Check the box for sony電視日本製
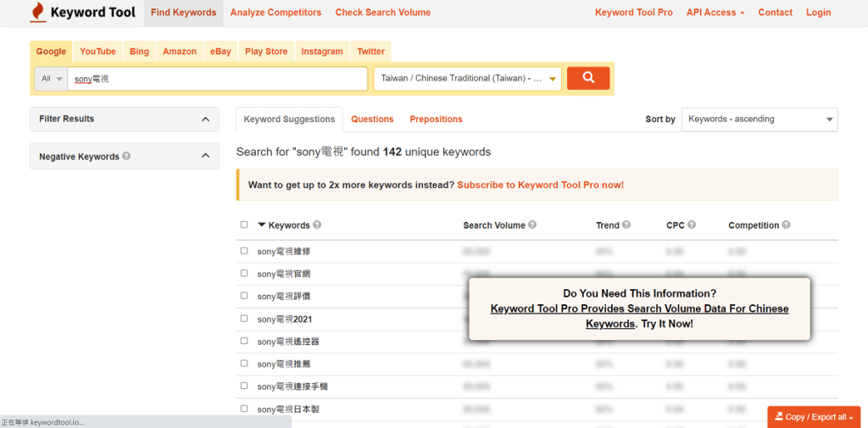This screenshot has width=868, height=428. pos(244,409)
